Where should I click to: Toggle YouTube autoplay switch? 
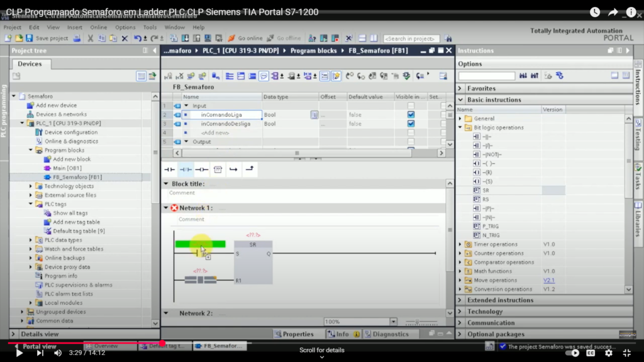(572, 353)
